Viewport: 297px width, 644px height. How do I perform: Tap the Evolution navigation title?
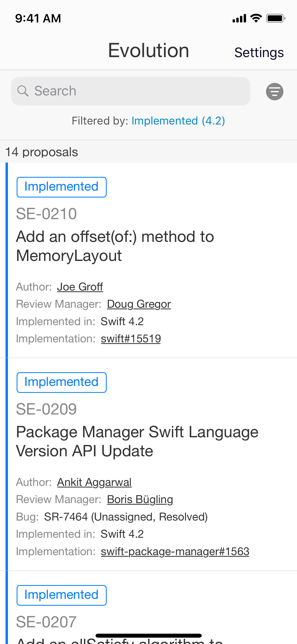[x=148, y=50]
